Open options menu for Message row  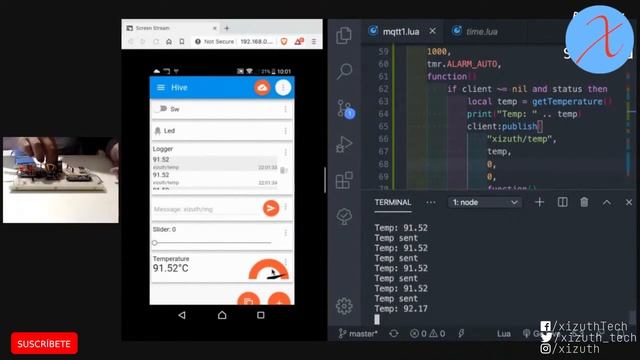click(286, 207)
